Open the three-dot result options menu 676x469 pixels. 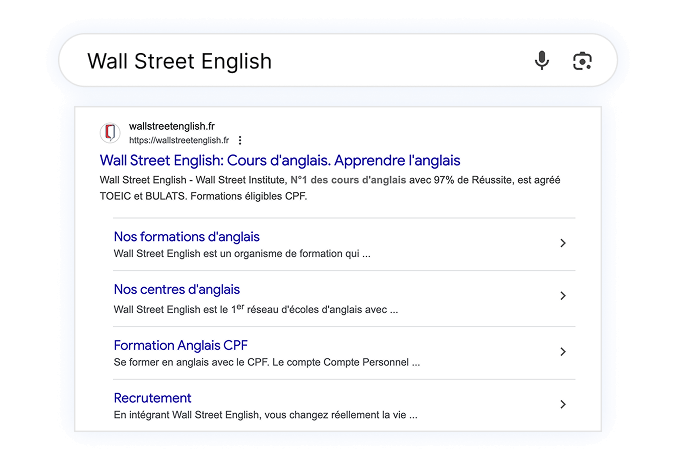240,141
